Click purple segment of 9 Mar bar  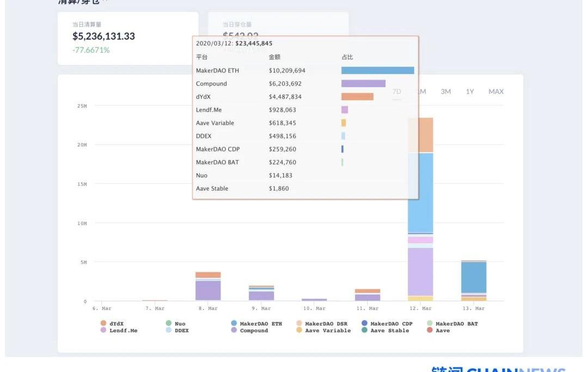tap(261, 296)
